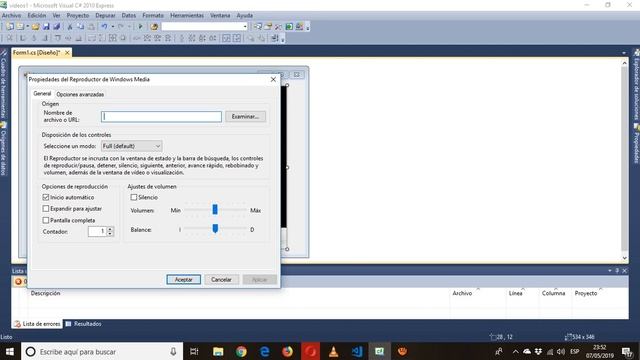This screenshot has width=640, height=360.
Task: Expand the standard toolbar options arrow
Action: (308, 27)
